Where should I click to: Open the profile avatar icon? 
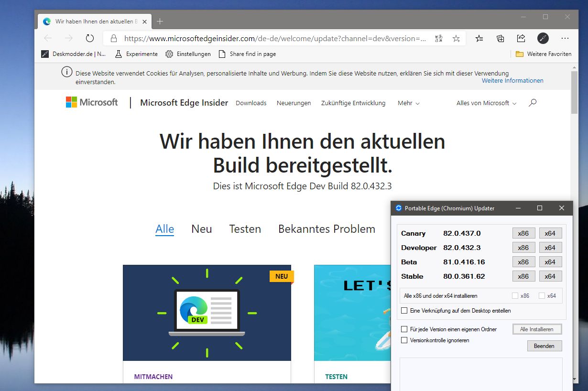[x=543, y=38]
